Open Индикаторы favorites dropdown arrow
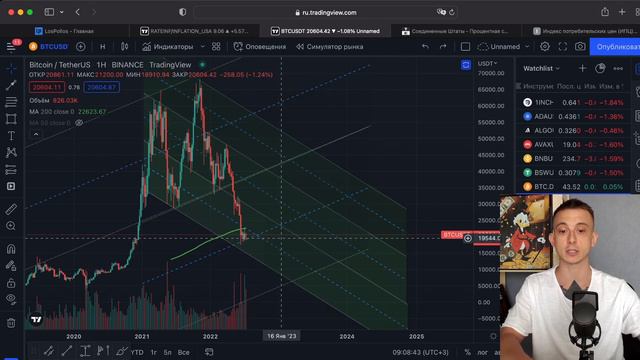Screen dimensions: 640x360 click(202, 47)
